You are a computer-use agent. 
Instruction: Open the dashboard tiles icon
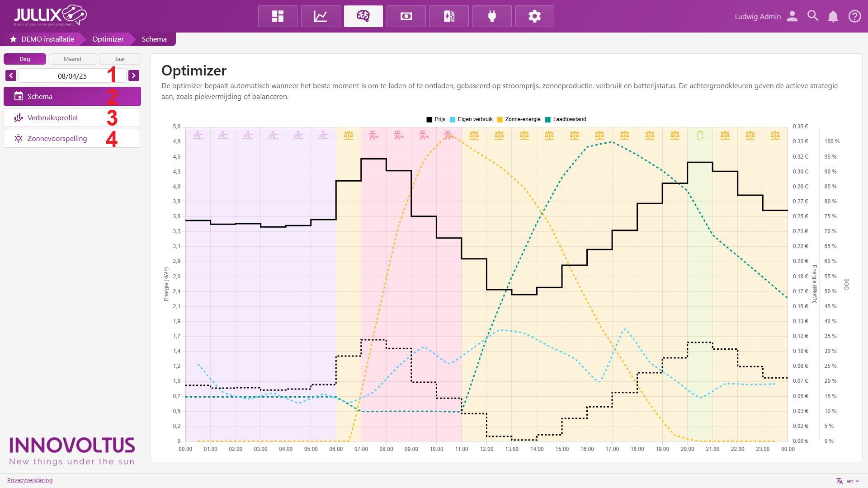coord(278,16)
